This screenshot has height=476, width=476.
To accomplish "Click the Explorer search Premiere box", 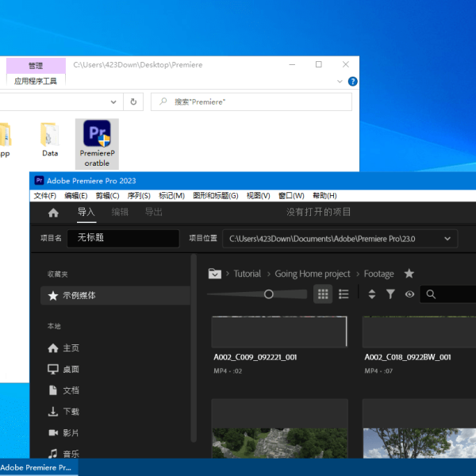I will tap(251, 102).
